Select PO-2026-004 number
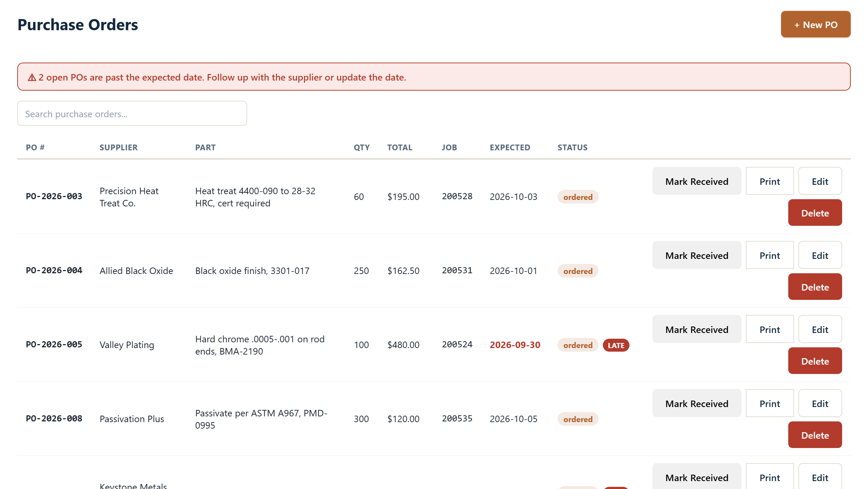The image size is (868, 489). click(54, 270)
